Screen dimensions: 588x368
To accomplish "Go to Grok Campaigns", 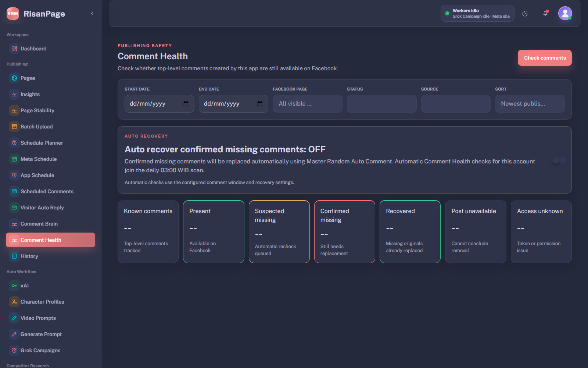I will pos(50,350).
